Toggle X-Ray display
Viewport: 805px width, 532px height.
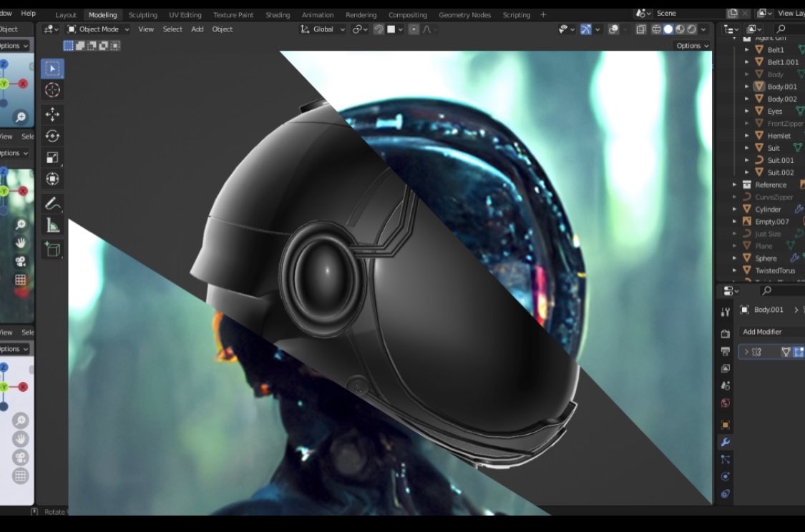pos(640,29)
